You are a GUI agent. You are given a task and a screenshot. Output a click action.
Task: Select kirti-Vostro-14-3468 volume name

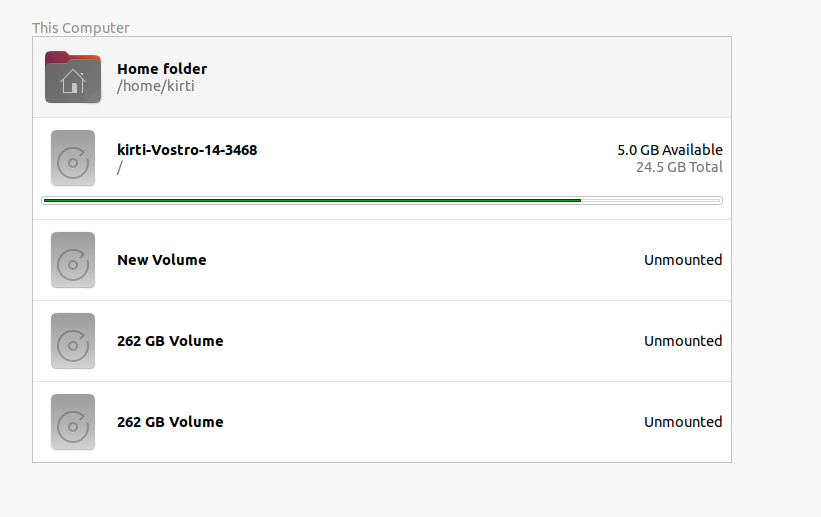187,150
